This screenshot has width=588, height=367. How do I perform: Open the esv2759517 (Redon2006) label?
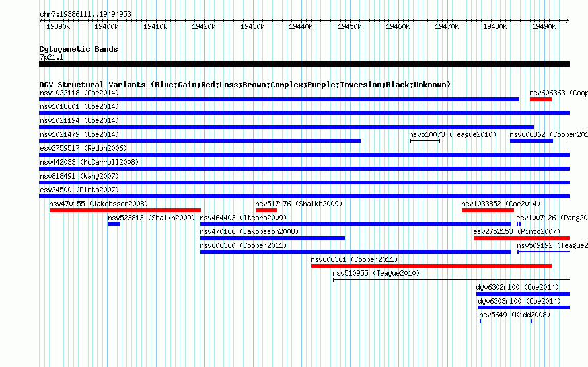click(x=83, y=148)
